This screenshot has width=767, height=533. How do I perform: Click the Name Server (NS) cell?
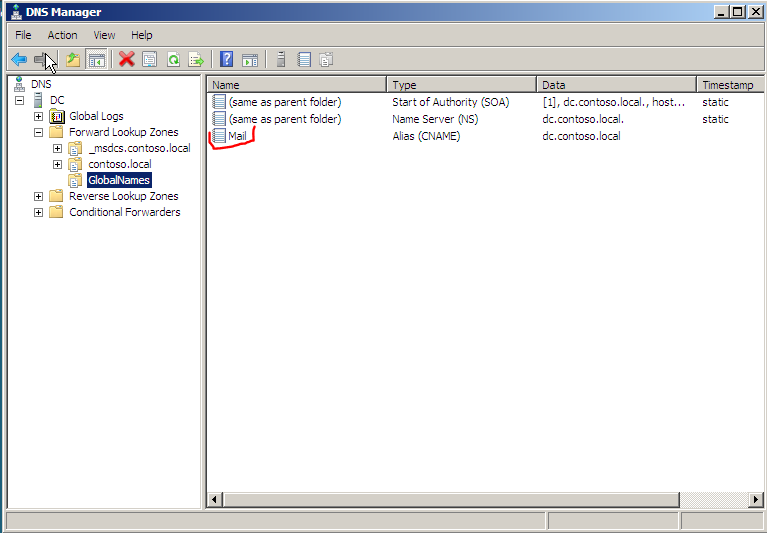coord(435,119)
